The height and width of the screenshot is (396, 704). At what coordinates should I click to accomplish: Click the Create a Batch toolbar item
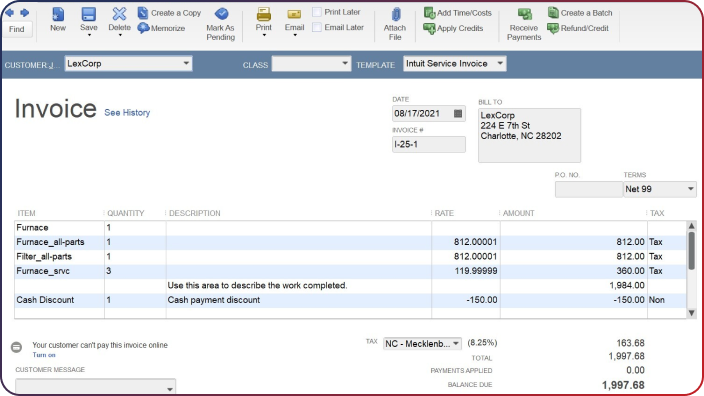pyautogui.click(x=580, y=13)
